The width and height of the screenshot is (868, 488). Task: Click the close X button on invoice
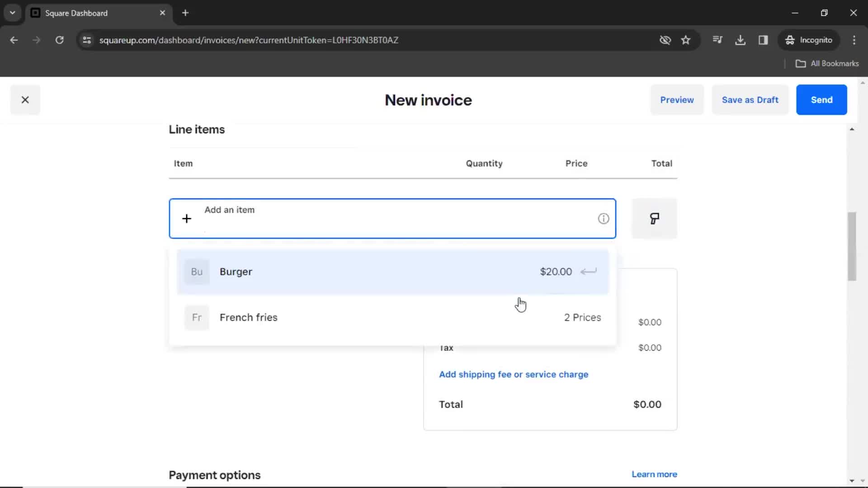point(25,99)
